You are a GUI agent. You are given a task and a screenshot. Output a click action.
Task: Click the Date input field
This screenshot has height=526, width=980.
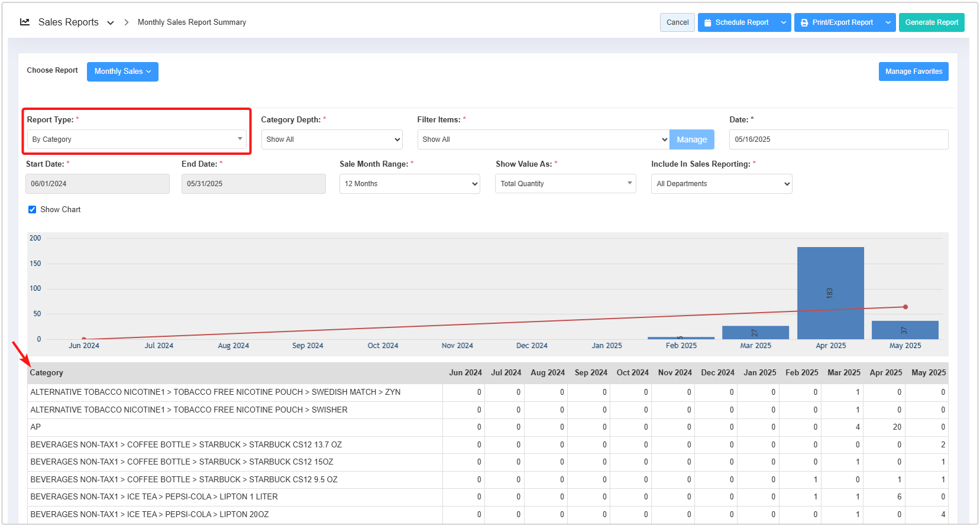tap(838, 139)
